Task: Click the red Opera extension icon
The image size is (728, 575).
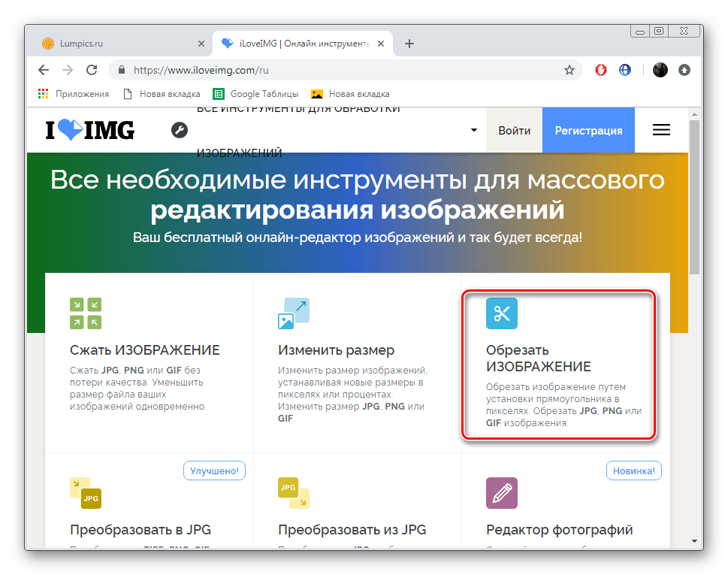Action: click(601, 70)
